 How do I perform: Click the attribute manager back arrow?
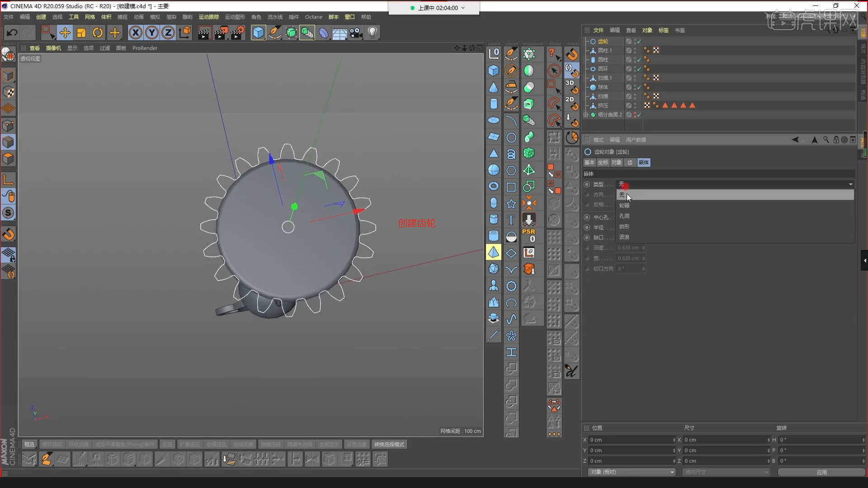click(x=795, y=140)
